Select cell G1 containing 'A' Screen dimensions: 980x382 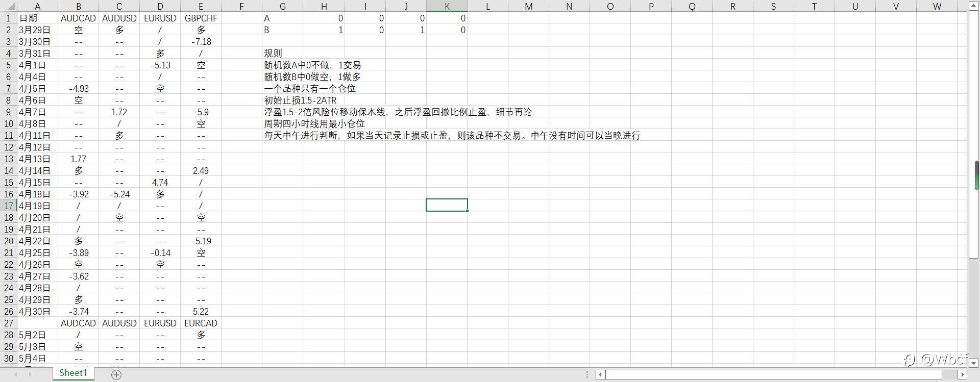pos(282,18)
